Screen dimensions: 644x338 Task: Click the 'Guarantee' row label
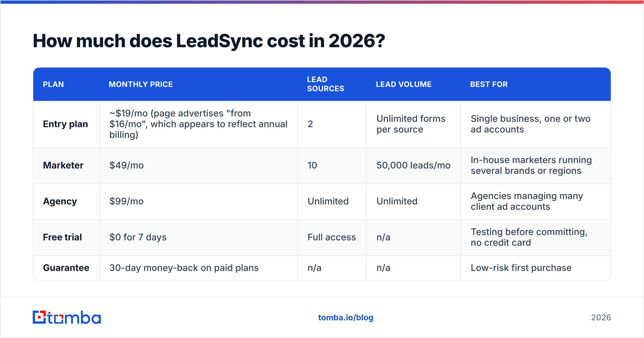pyautogui.click(x=66, y=268)
